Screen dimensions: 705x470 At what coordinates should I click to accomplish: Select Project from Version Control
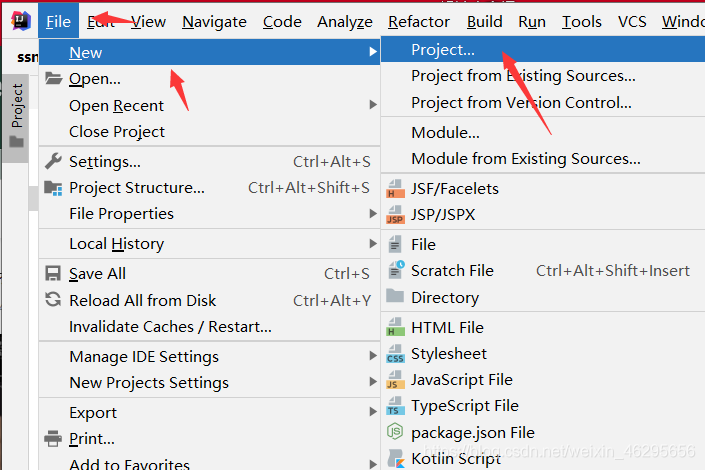521,102
